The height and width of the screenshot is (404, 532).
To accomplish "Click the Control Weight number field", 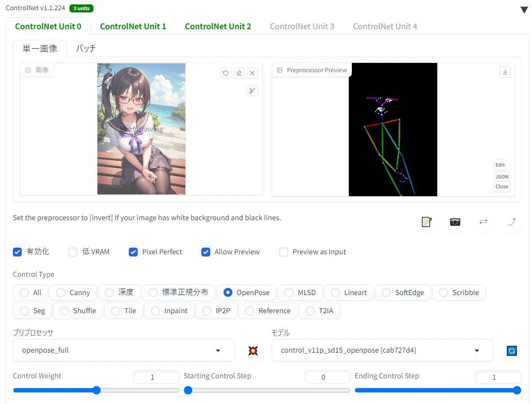I will 156,377.
